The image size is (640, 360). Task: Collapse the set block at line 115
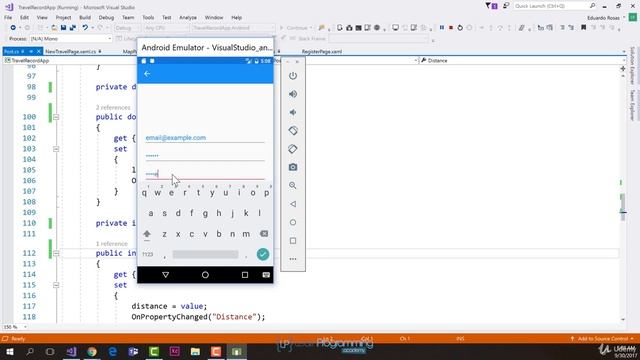(56, 285)
